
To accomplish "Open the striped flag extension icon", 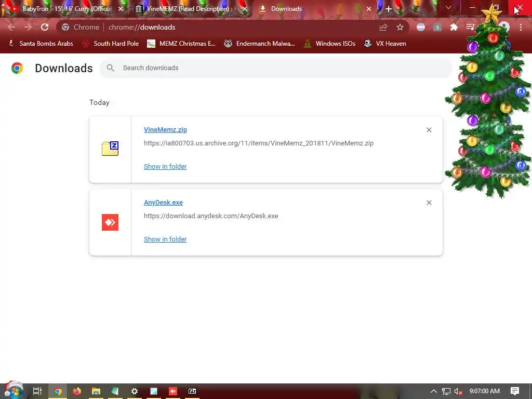I will [x=421, y=27].
